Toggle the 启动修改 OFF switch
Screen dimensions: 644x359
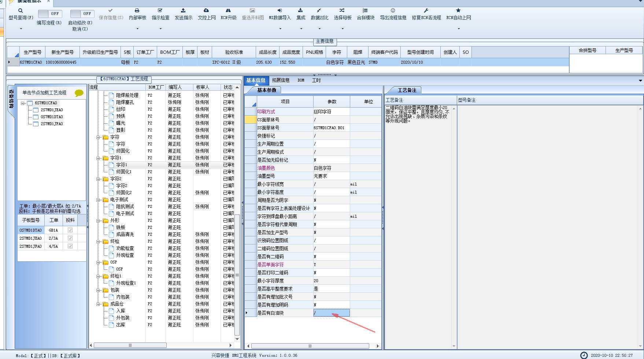82,14
